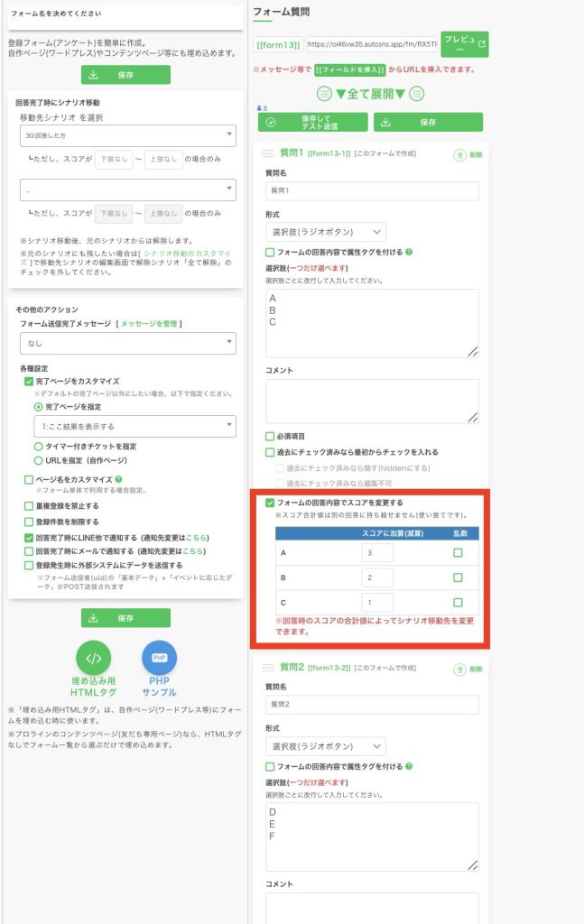Click the blue PHPサンプル icon
The height and width of the screenshot is (924, 584).
(x=159, y=659)
